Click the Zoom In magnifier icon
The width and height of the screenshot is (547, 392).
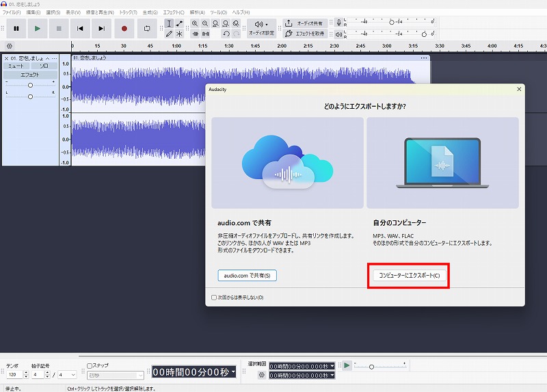coord(195,23)
